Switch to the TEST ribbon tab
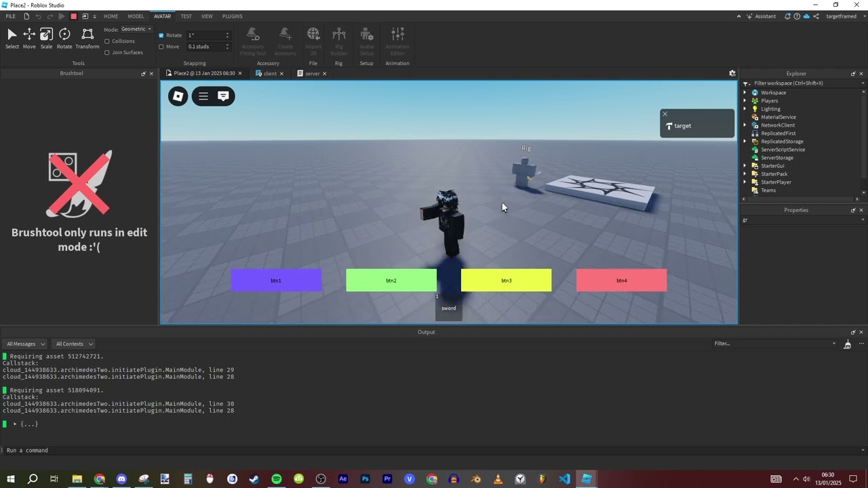Screen dimensions: 868x488 [x=186, y=16]
